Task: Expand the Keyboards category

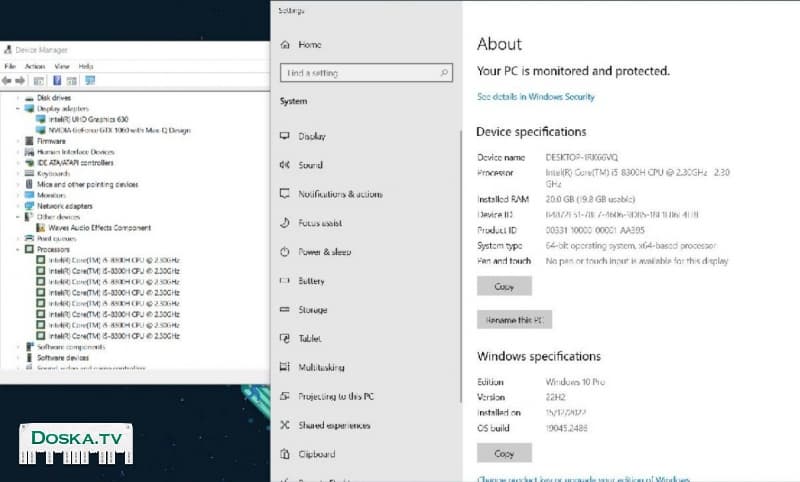Action: (x=19, y=173)
